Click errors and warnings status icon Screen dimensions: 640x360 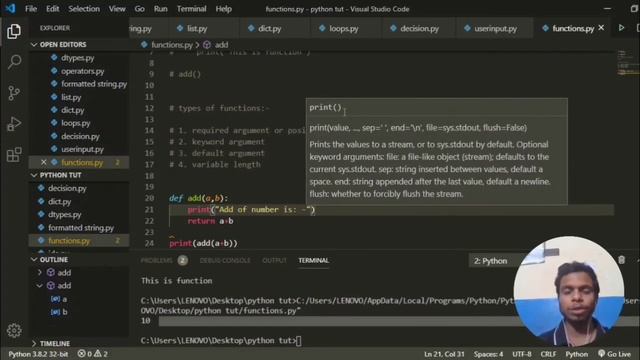(93, 354)
